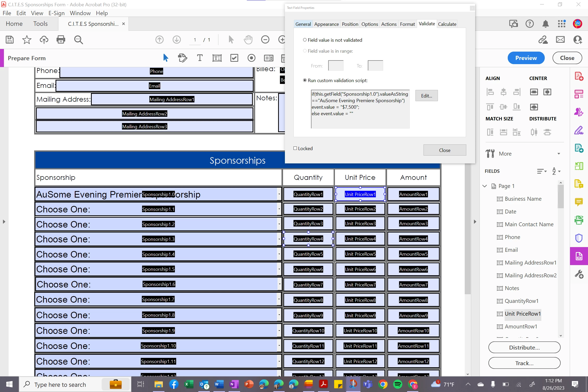Select the Add Check Box tool
588x392 pixels.
click(234, 58)
